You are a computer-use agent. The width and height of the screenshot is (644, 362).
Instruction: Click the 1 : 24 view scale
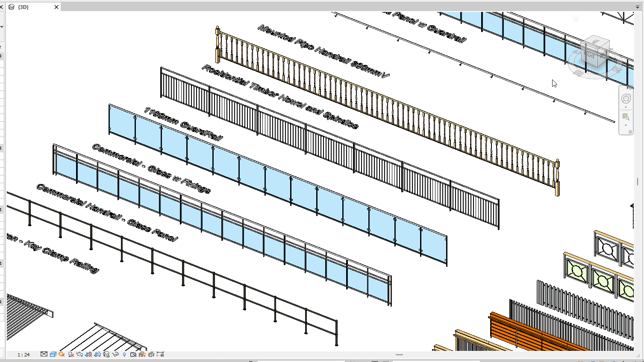click(24, 355)
